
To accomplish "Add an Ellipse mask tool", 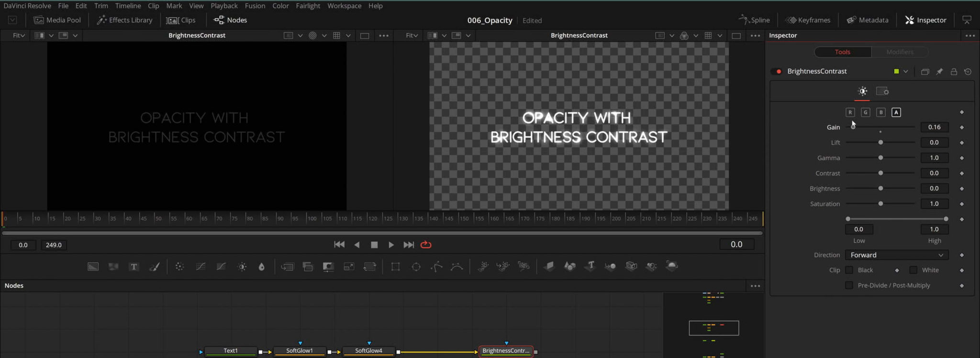I will point(416,267).
